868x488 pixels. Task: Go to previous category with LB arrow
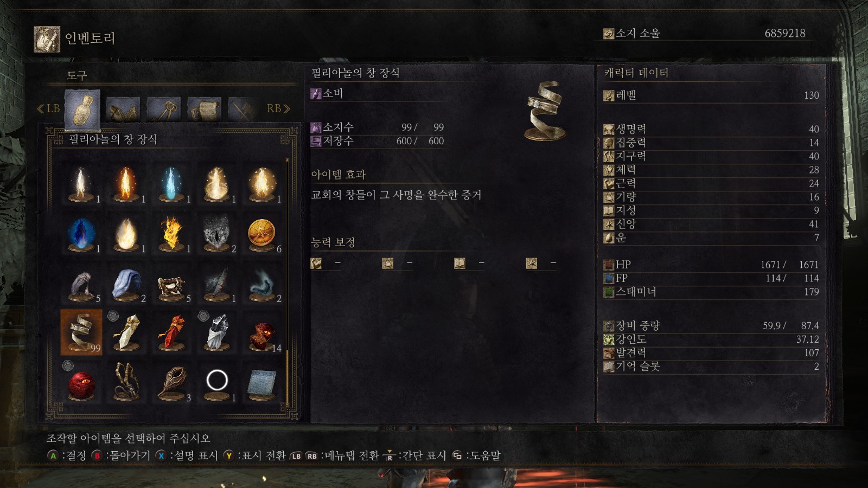[48, 108]
